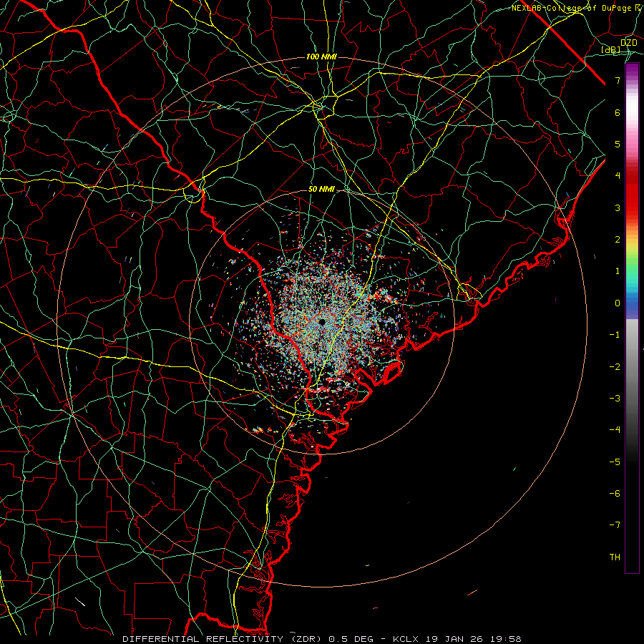Image resolution: width=644 pixels, height=644 pixels.
Task: Click the TH threshold label on the scale
Action: pos(615,557)
